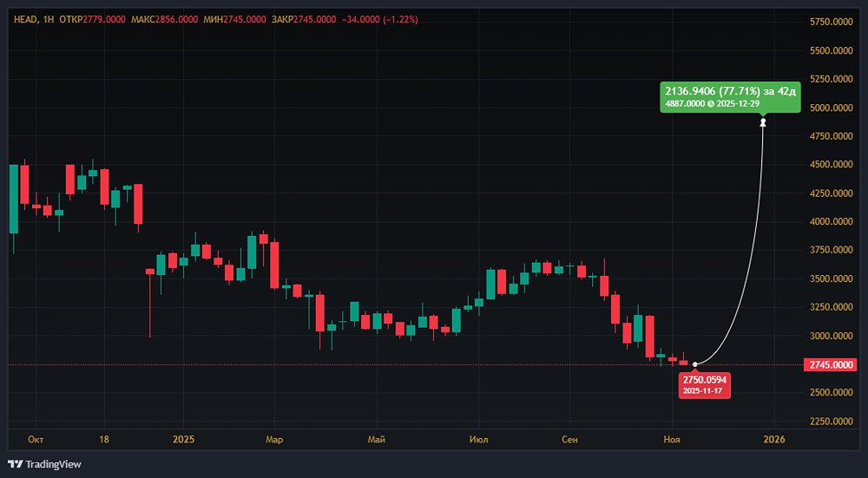Click the 2025 label on the time axis
The image size is (868, 478).
click(x=183, y=440)
